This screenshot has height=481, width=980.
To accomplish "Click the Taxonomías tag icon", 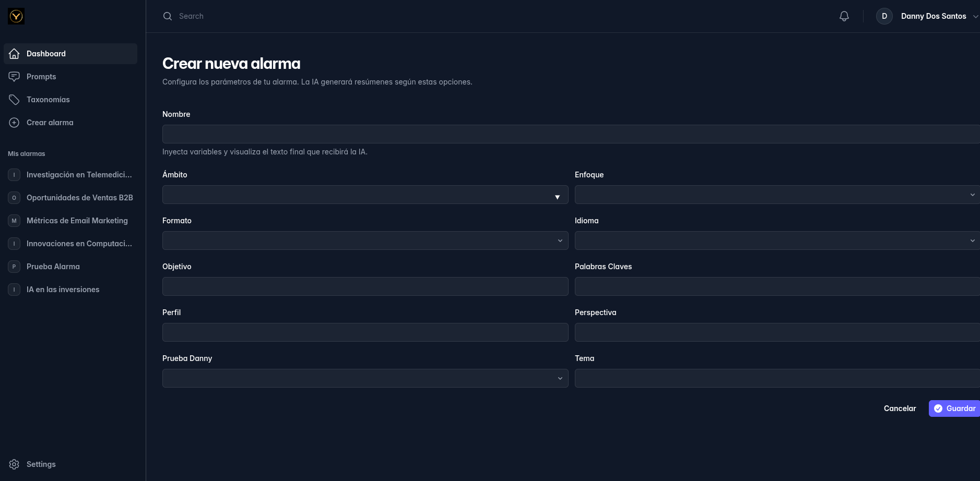I will (14, 100).
